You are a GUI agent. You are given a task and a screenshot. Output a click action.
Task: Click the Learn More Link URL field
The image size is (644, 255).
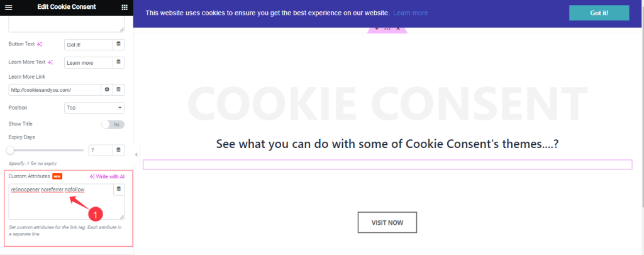(55, 89)
